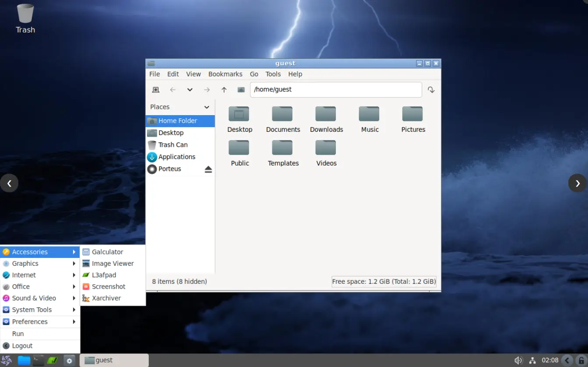Expand the System Tools menu category

[40, 310]
